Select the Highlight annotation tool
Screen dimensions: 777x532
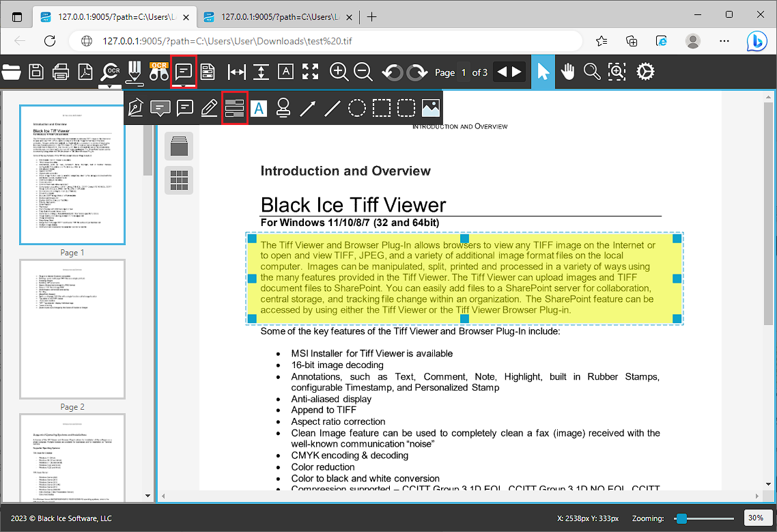pyautogui.click(x=234, y=107)
